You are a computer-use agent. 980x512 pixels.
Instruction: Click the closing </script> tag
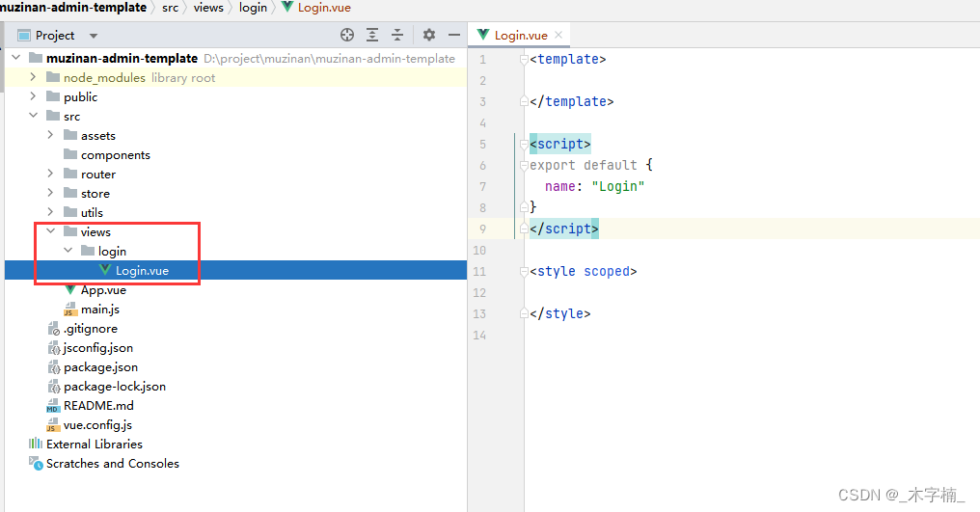(x=563, y=229)
